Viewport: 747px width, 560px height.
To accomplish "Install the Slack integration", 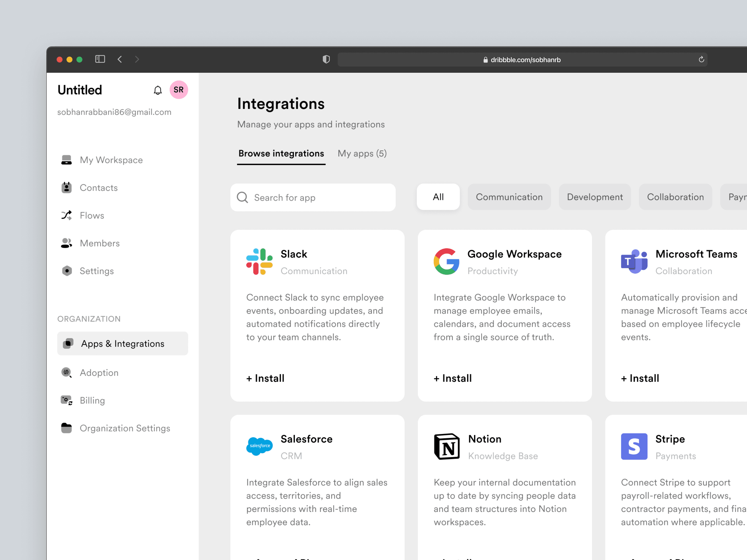I will 265,378.
